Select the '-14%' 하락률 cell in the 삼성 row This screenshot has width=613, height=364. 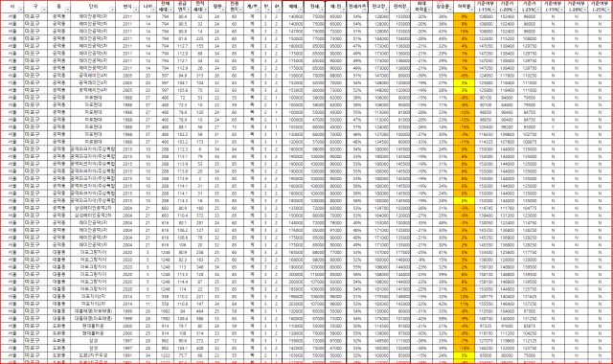[x=464, y=348]
